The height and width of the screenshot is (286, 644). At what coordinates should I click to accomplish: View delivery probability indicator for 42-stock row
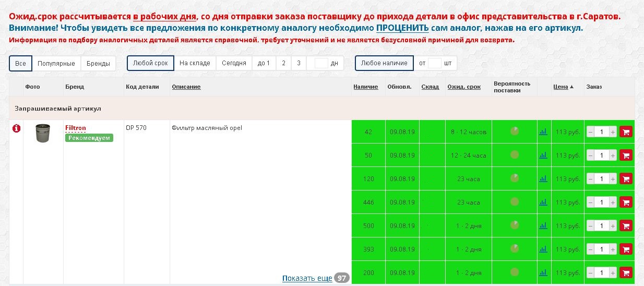(x=515, y=131)
